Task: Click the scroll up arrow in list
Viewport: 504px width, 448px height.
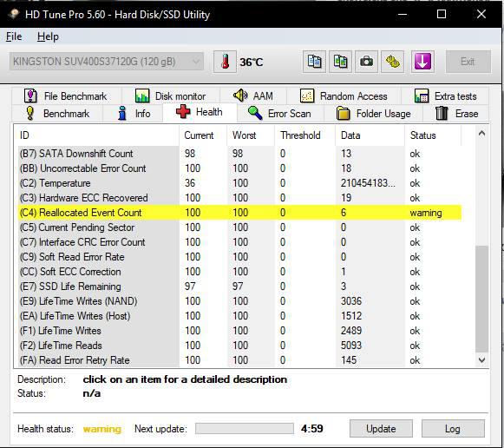Action: click(x=481, y=133)
